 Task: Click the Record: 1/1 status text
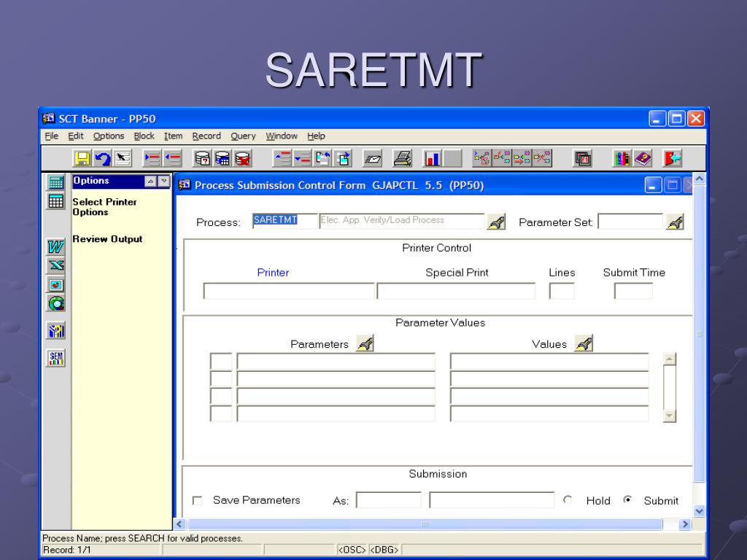66,550
